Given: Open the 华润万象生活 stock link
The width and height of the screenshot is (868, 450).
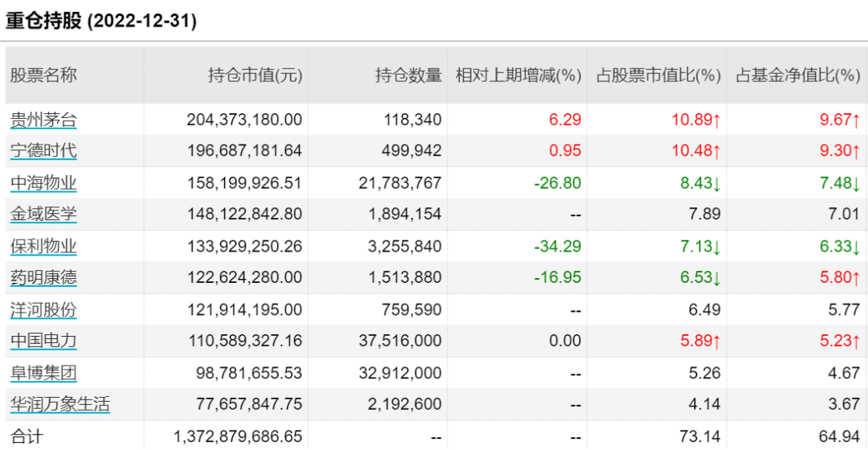Looking at the screenshot, I should click(x=60, y=404).
